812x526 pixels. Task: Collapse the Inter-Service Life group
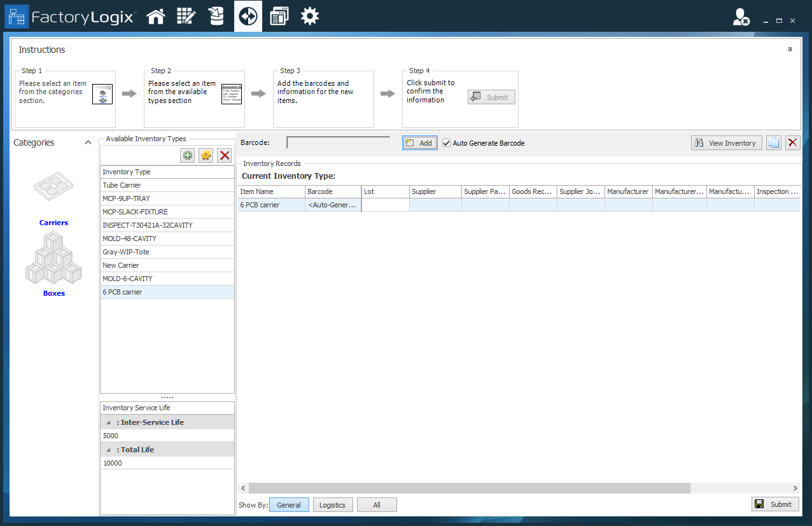108,422
